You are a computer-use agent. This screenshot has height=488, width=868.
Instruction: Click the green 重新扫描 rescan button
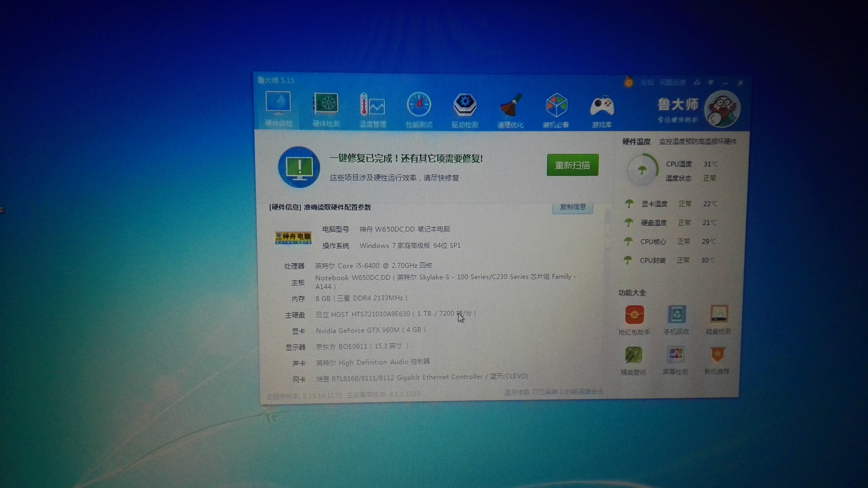click(573, 165)
